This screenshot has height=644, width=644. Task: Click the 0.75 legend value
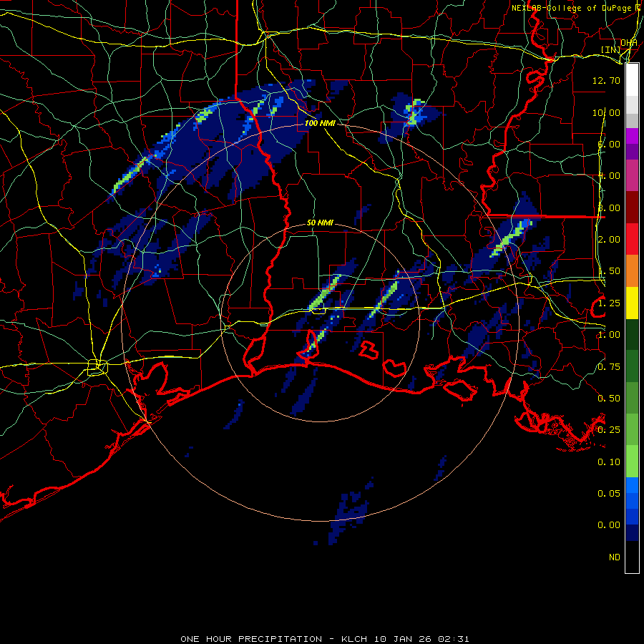pos(609,367)
